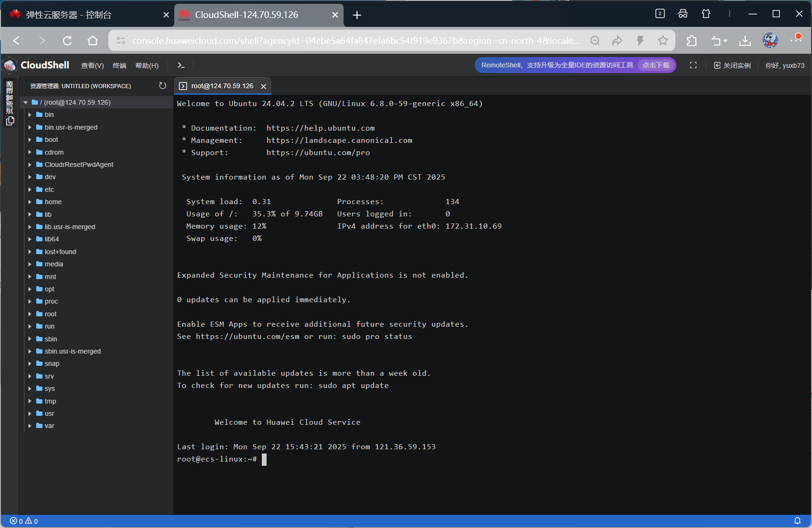This screenshot has width=812, height=528.
Task: Bookmark this page with star icon
Action: 663,41
